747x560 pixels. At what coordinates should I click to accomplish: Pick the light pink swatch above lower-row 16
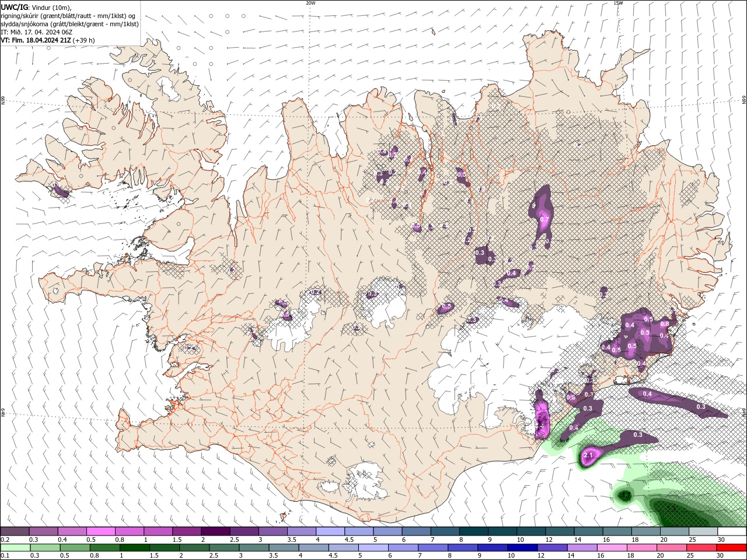pyautogui.click(x=612, y=548)
